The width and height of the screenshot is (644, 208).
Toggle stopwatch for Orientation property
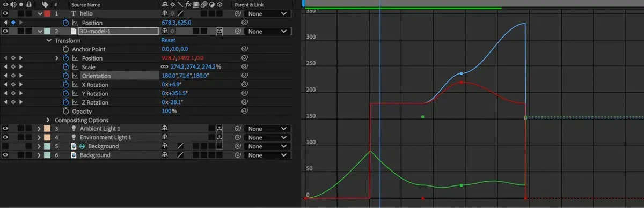pos(66,76)
